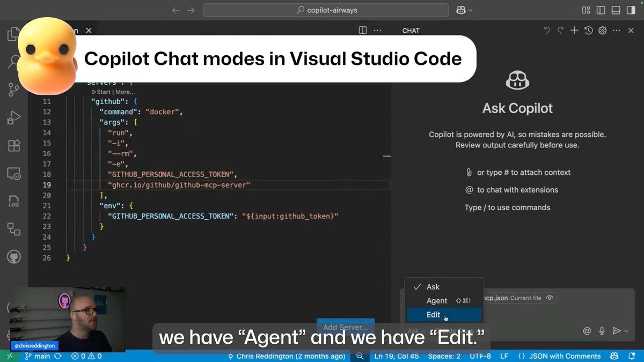Open the main branch picker in status bar
Image resolution: width=644 pixels, height=362 pixels.
[38, 356]
